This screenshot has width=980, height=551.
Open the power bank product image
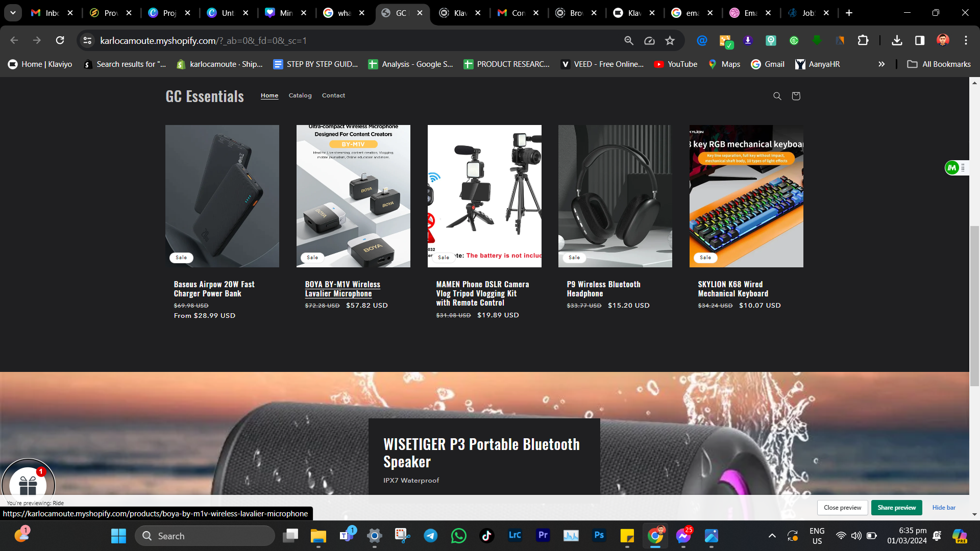coord(222,196)
